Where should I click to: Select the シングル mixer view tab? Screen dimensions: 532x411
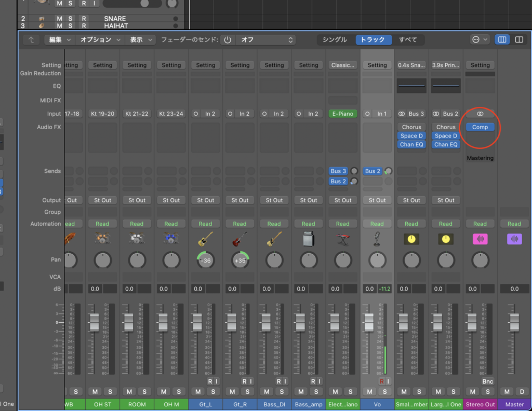(335, 39)
